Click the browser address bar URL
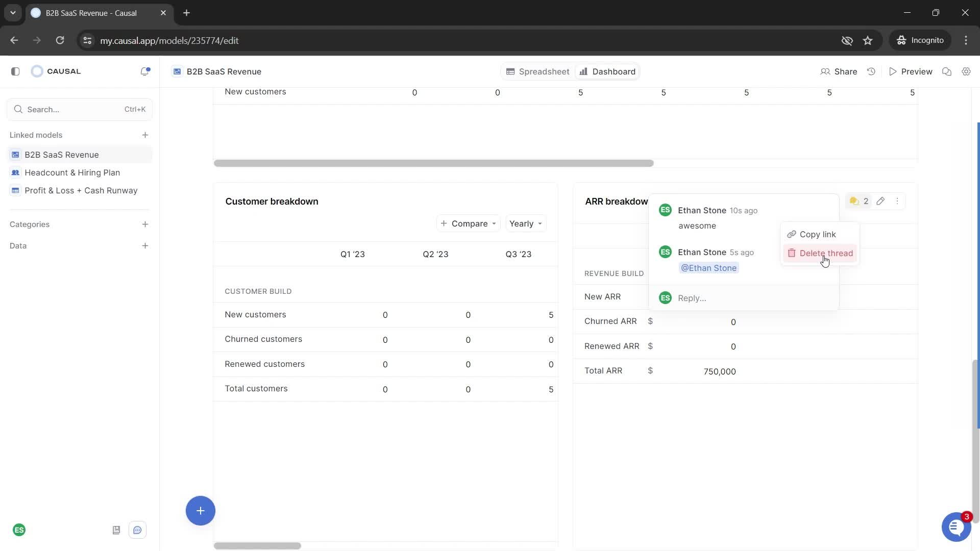Image resolution: width=980 pixels, height=551 pixels. coord(169,40)
